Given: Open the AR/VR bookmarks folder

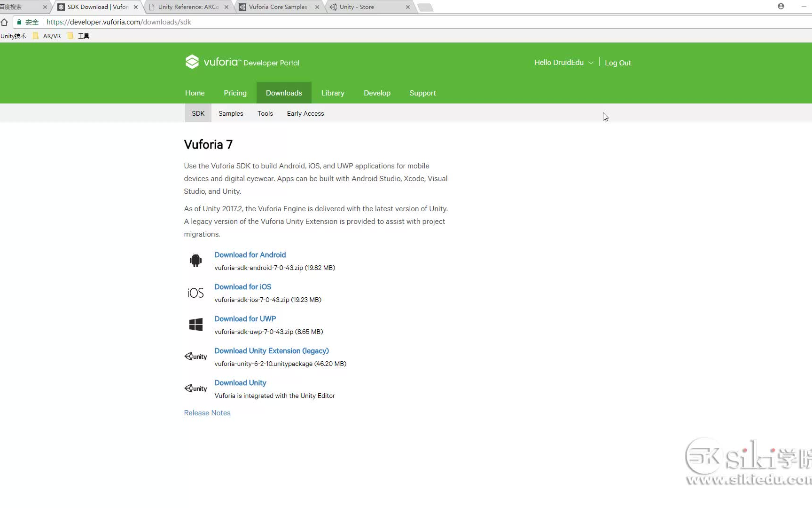Looking at the screenshot, I should (47, 36).
